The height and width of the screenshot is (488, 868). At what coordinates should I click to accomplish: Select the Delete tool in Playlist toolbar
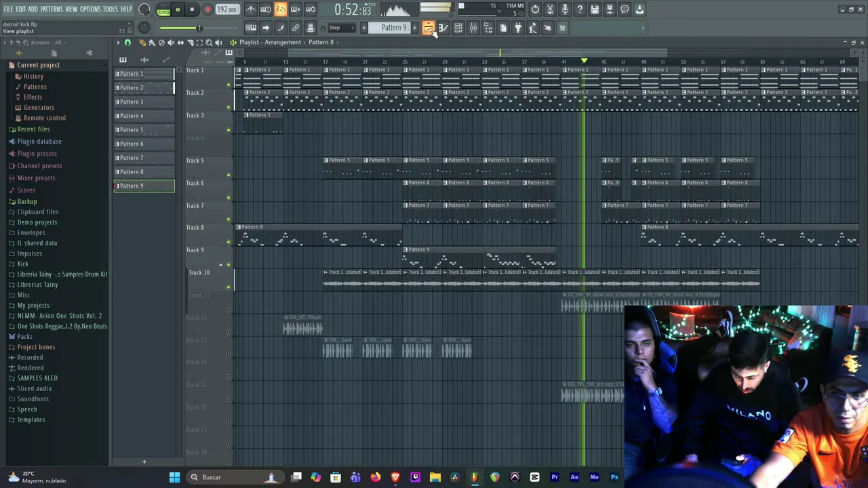(161, 42)
